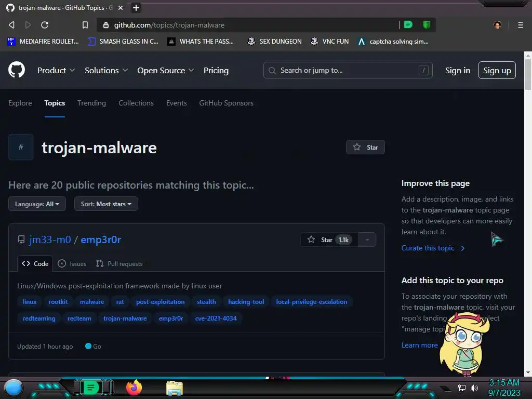Select the Code tab of emp3r0r
This screenshot has width=532, height=399.
35,263
